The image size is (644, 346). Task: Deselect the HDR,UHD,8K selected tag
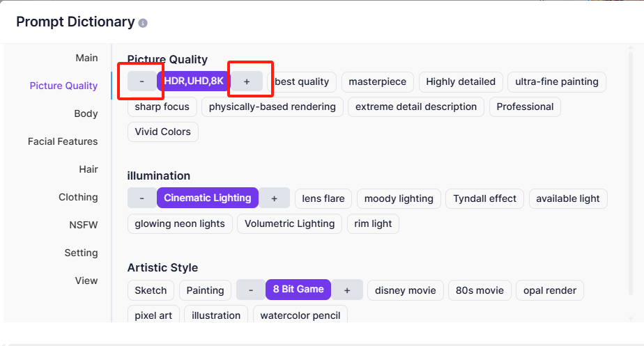point(194,81)
